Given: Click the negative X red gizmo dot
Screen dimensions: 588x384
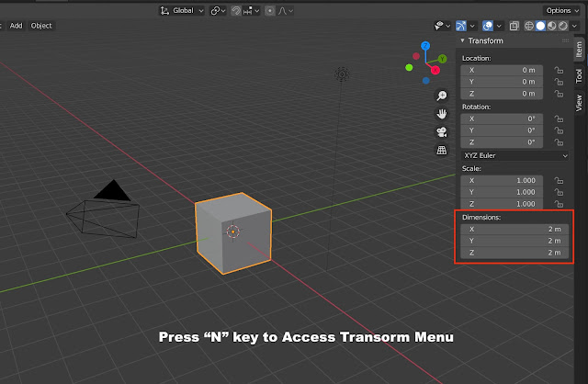Looking at the screenshot, I should pyautogui.click(x=416, y=56).
